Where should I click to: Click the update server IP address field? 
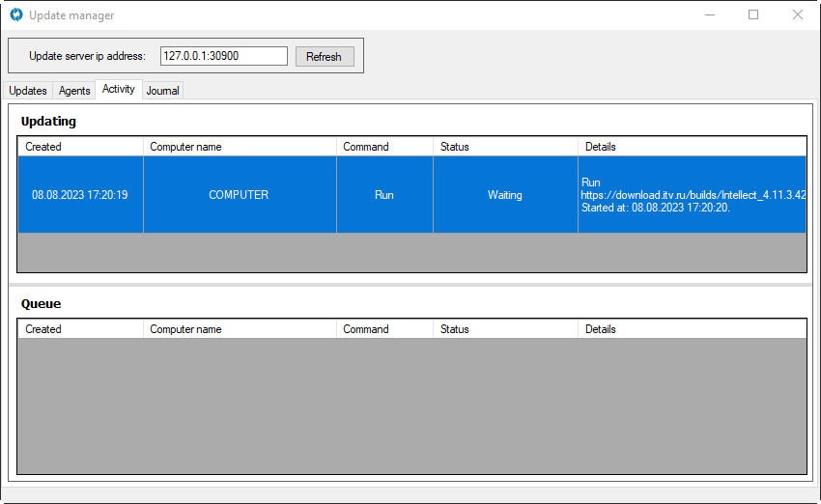(x=223, y=56)
